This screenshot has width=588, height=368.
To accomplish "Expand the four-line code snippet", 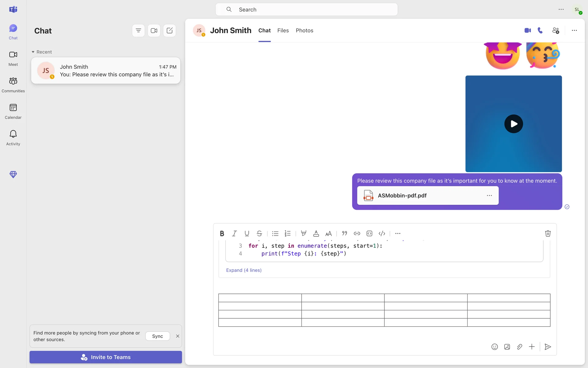I will pyautogui.click(x=243, y=270).
